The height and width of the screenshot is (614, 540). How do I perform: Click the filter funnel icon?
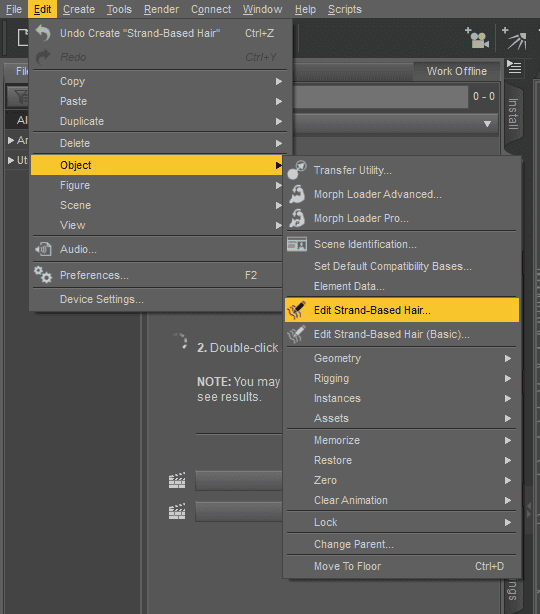pos(20,96)
